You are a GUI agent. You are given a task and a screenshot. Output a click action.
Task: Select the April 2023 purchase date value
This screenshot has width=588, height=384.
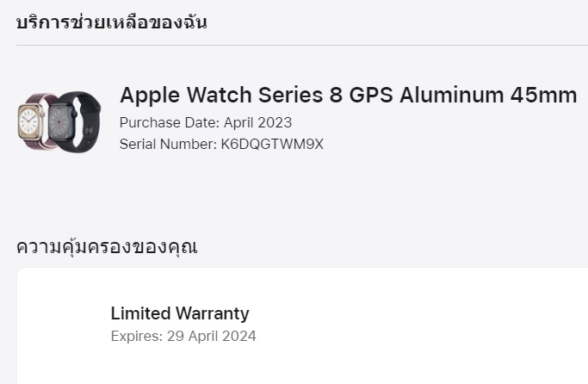[257, 122]
